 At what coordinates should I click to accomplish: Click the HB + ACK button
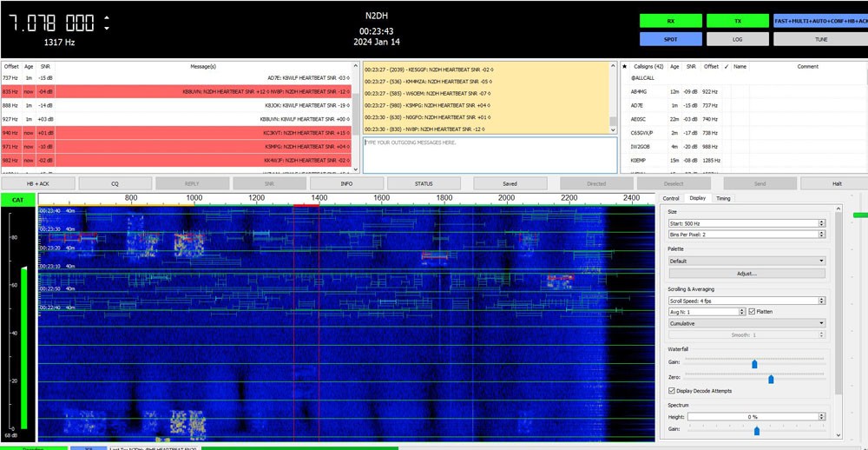point(38,183)
